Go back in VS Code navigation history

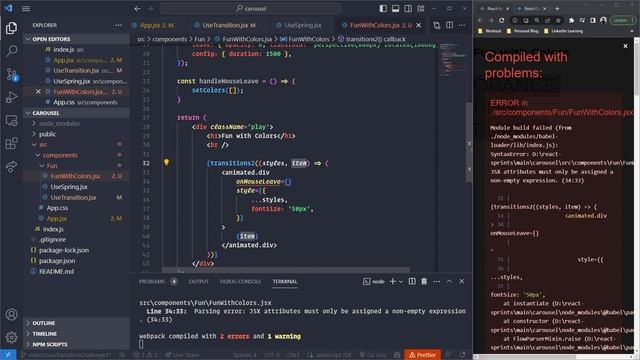point(138,9)
